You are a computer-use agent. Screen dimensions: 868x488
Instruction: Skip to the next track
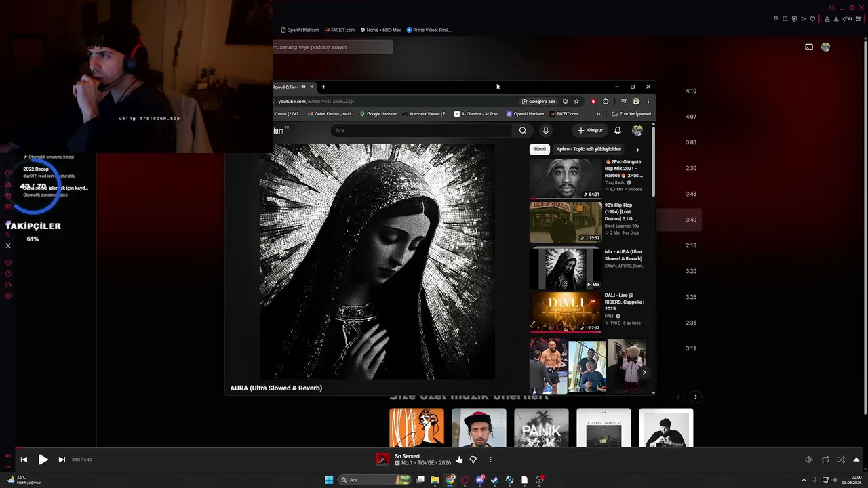[62, 460]
